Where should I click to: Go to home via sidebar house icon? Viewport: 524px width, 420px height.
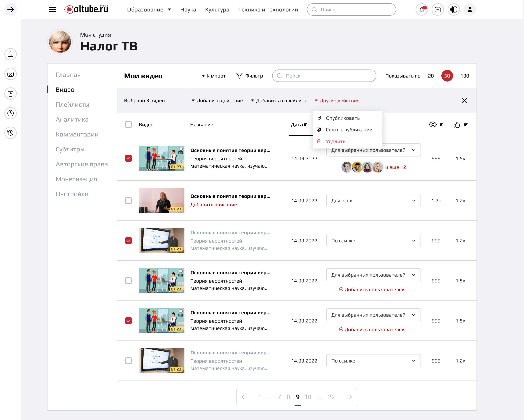pyautogui.click(x=10, y=54)
